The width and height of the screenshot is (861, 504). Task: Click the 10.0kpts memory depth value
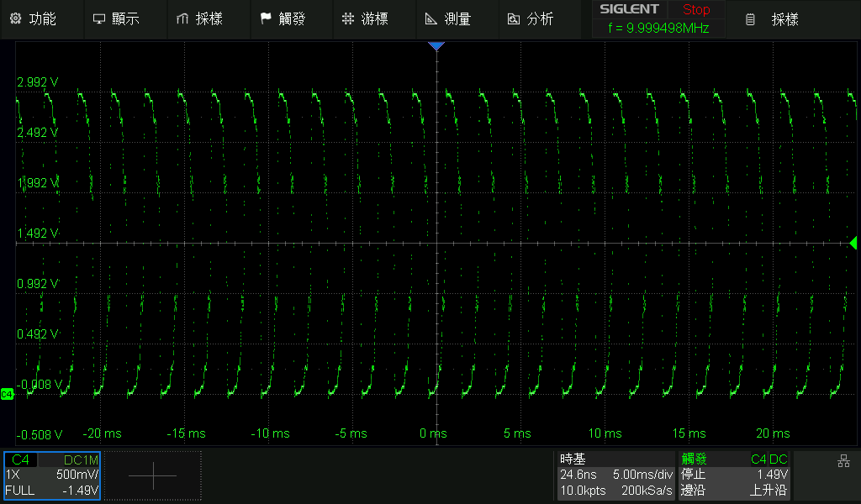click(x=583, y=491)
